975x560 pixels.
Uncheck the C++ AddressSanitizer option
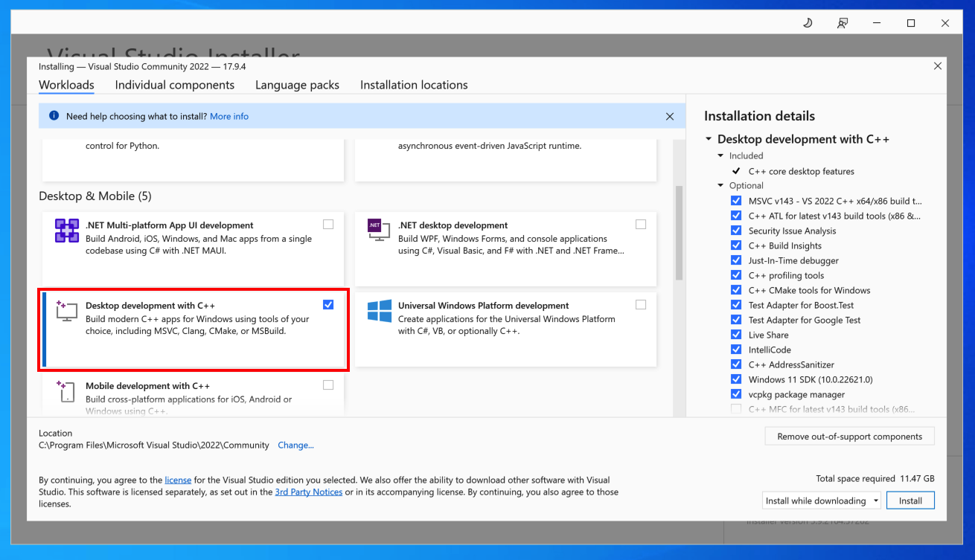[x=736, y=364]
